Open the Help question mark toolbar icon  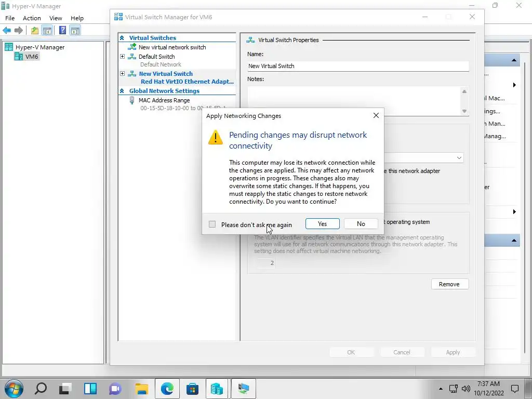(62, 31)
